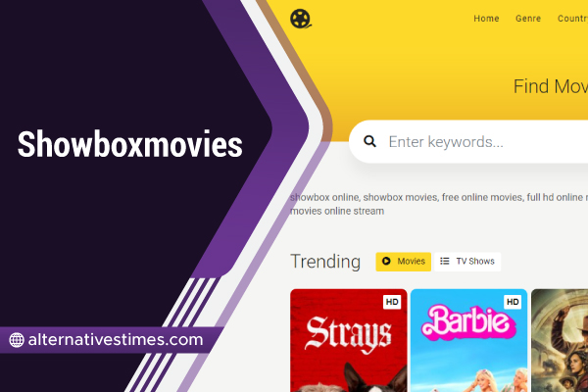The width and height of the screenshot is (588, 392).
Task: Click the search magnifier icon
Action: coord(369,141)
